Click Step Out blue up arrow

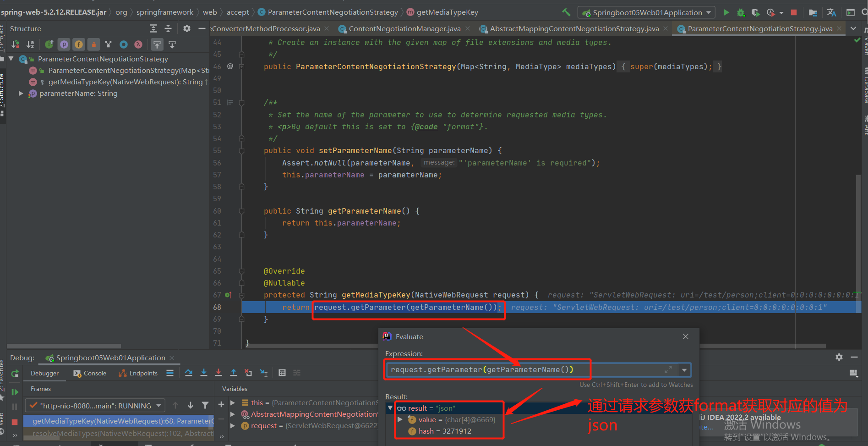click(234, 373)
